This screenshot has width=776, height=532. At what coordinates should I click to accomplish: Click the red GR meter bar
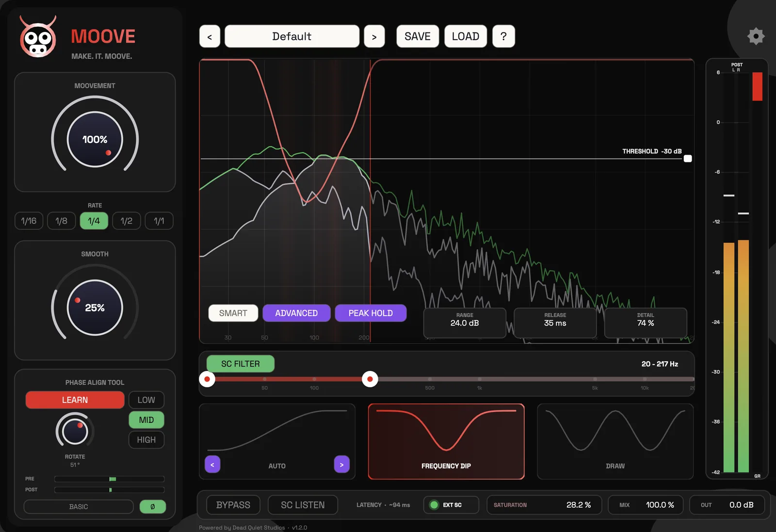coord(757,86)
